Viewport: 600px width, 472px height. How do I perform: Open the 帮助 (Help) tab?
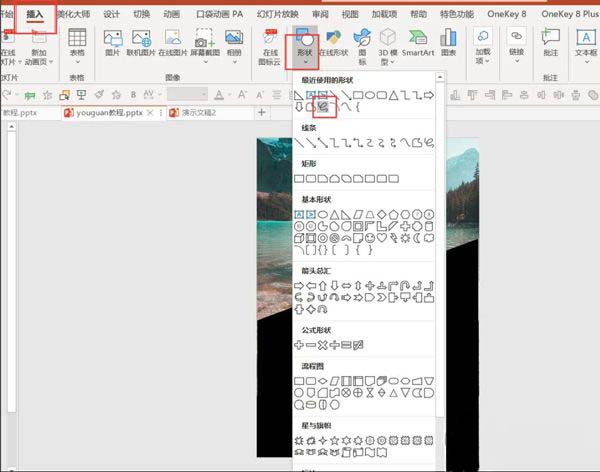coord(418,15)
